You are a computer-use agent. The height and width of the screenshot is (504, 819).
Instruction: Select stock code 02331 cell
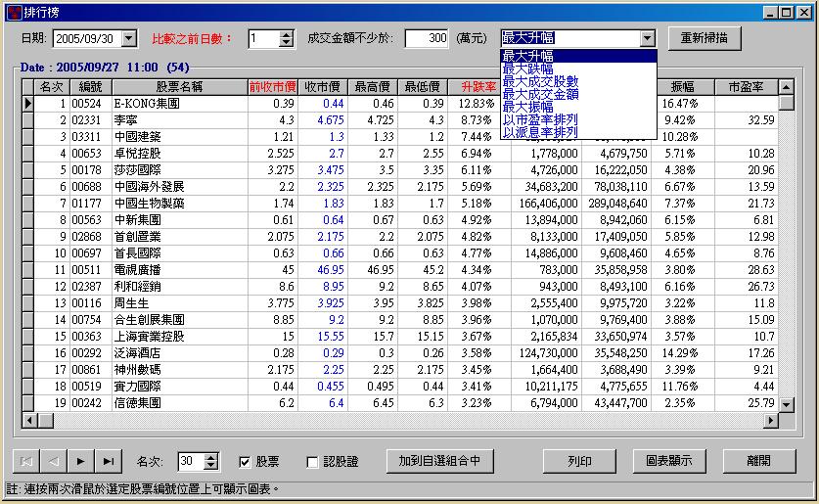(x=91, y=120)
